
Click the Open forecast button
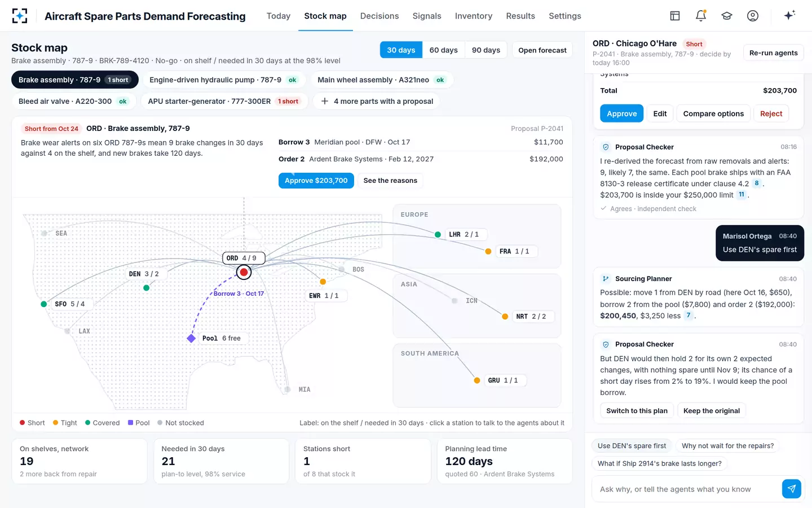pyautogui.click(x=542, y=50)
